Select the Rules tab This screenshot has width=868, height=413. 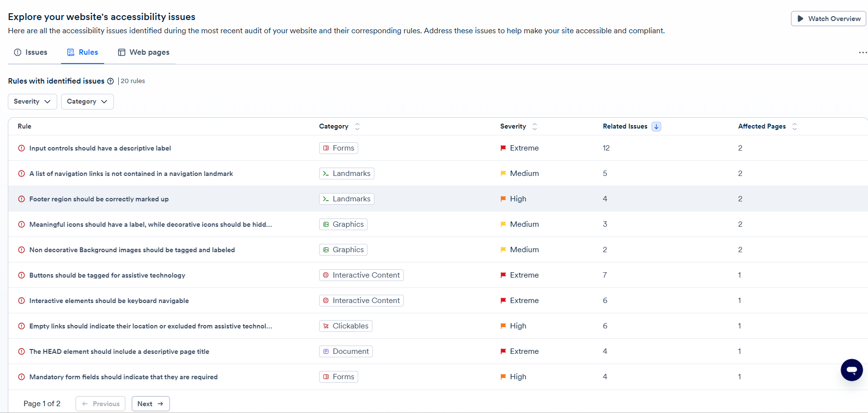pyautogui.click(x=83, y=52)
